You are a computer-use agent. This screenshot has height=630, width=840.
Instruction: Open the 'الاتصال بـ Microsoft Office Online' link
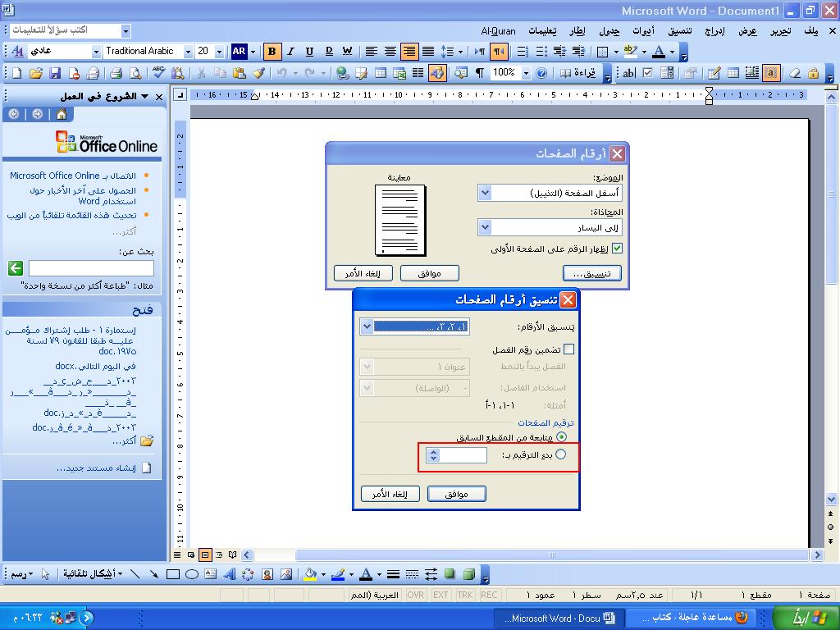73,176
